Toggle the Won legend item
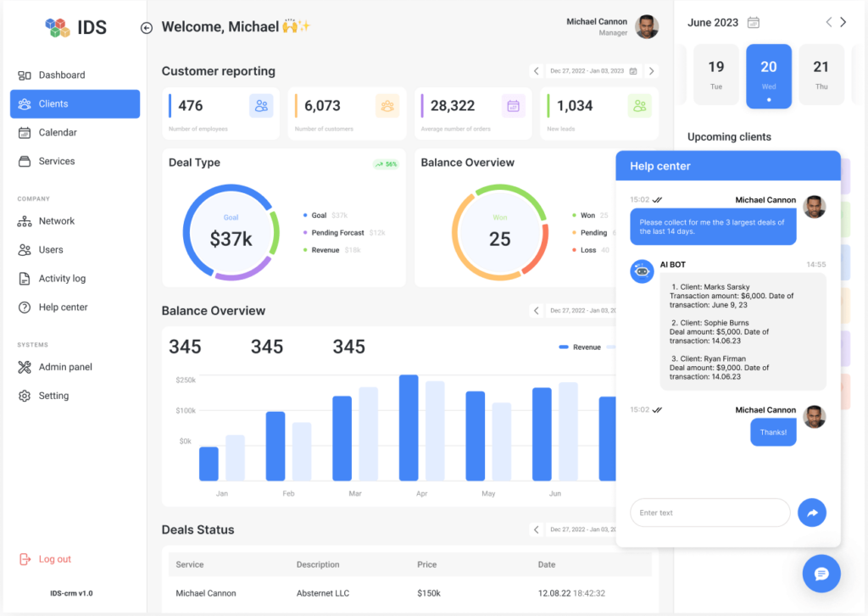Image resolution: width=868 pixels, height=616 pixels. (587, 215)
